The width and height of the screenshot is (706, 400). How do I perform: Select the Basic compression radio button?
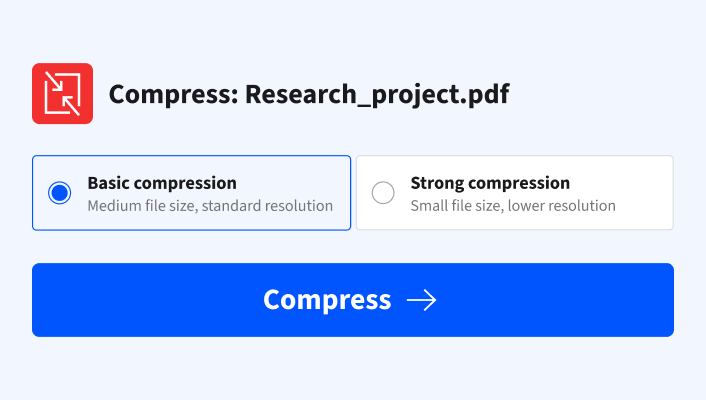[60, 193]
